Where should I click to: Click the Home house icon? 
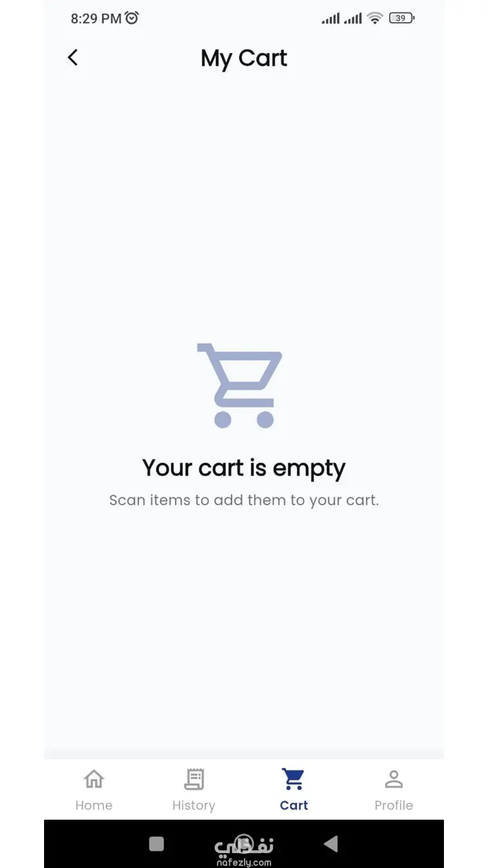pos(94,780)
